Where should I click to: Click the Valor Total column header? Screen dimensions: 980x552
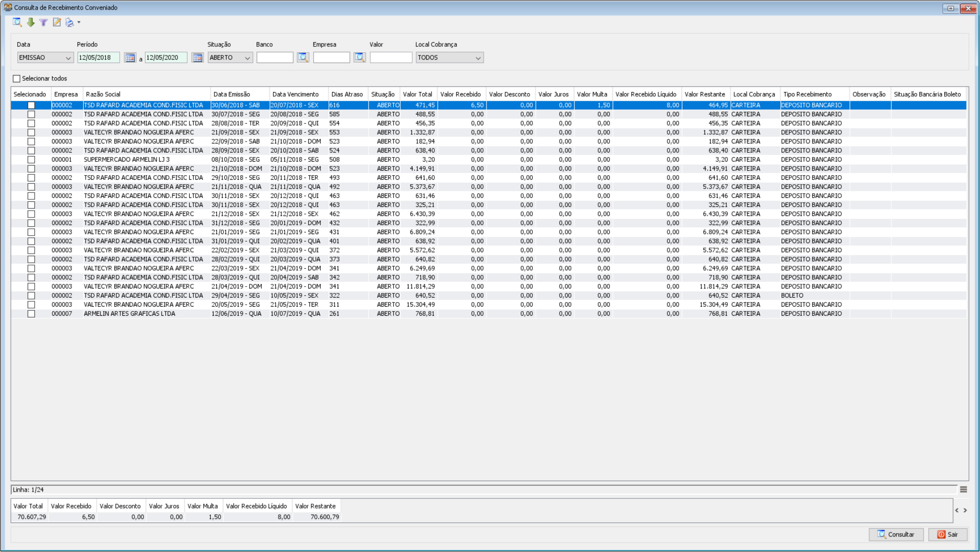point(418,94)
